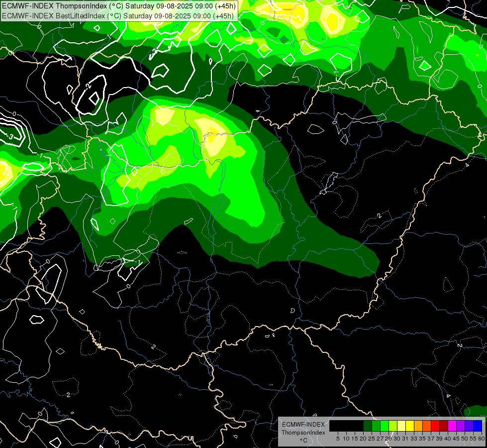The width and height of the screenshot is (487, 448).
Task: Click the '-3' contour label on the map
Action: 10,136
